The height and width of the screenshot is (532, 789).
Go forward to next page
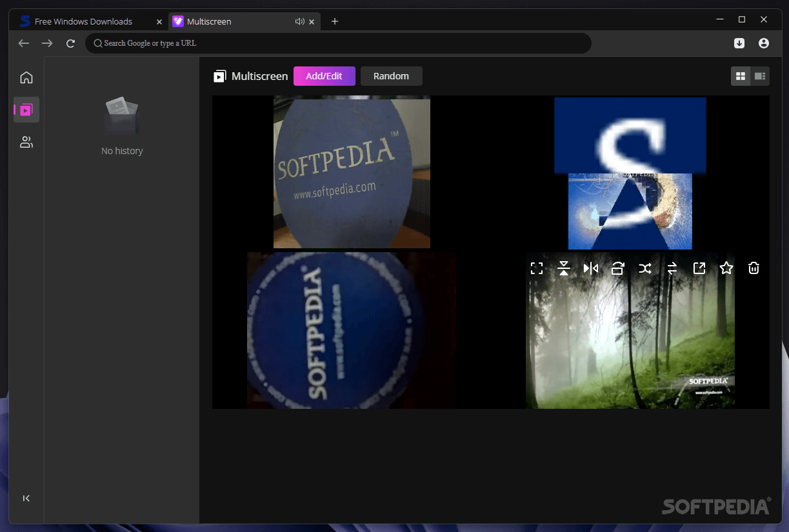click(x=47, y=43)
